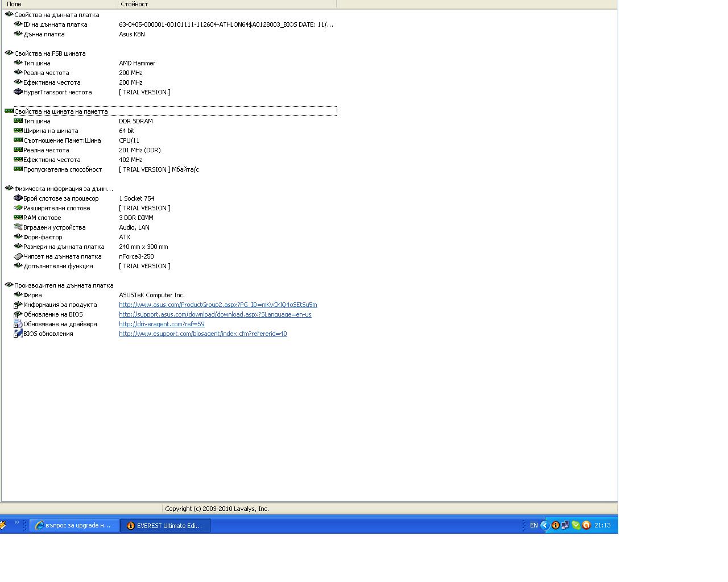Click the EVEREST orange info icon in system tray
This screenshot has height=582, width=728.
(555, 525)
